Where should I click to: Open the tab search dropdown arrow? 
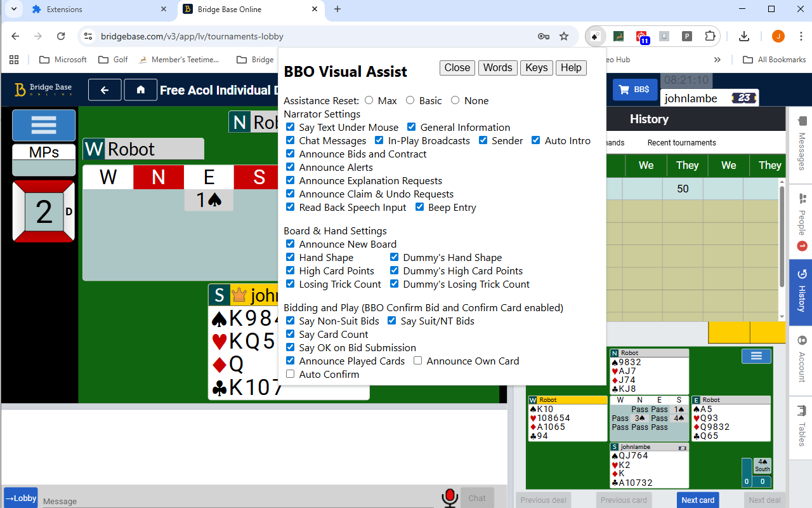click(x=13, y=9)
